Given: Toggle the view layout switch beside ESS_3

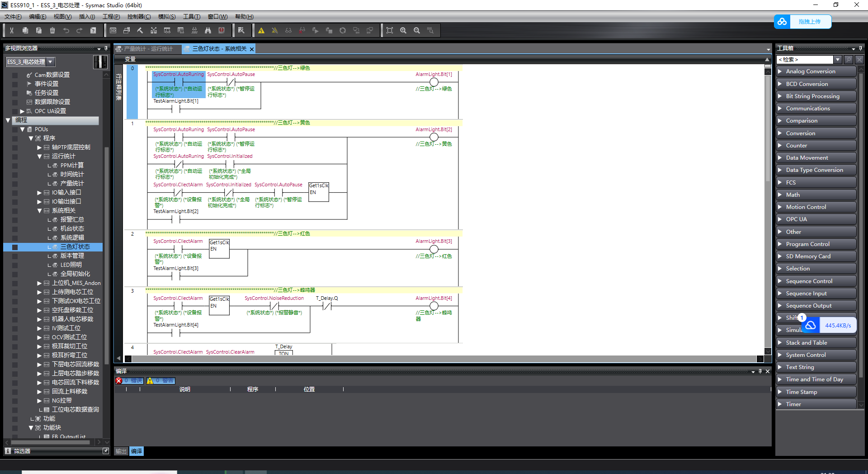Looking at the screenshot, I should coord(100,62).
